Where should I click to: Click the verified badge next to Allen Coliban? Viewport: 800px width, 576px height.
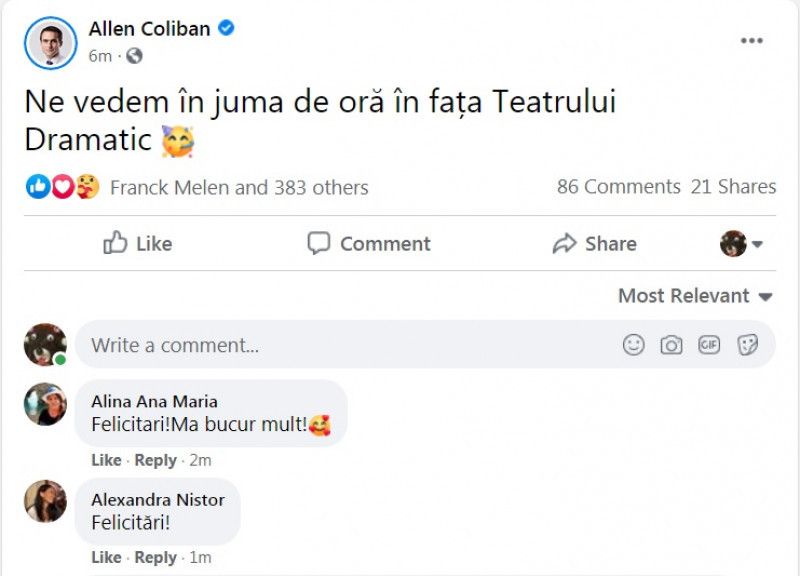coord(227,28)
